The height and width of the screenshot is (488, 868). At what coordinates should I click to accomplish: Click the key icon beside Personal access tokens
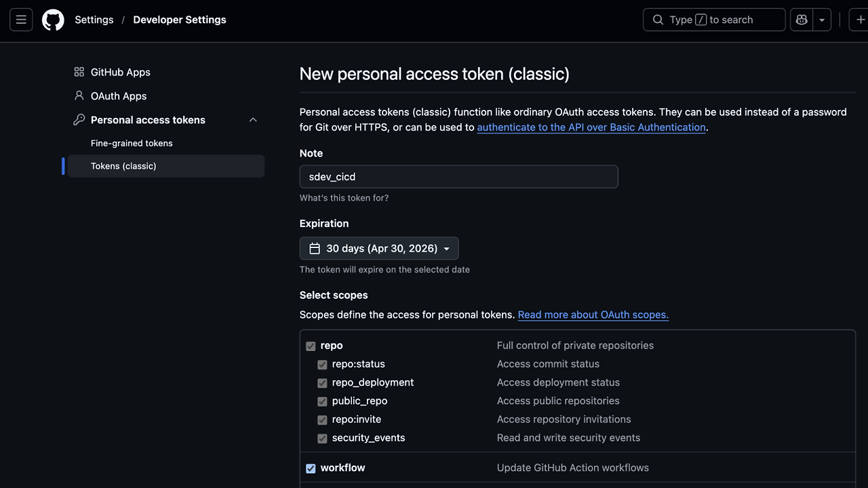[x=79, y=120]
